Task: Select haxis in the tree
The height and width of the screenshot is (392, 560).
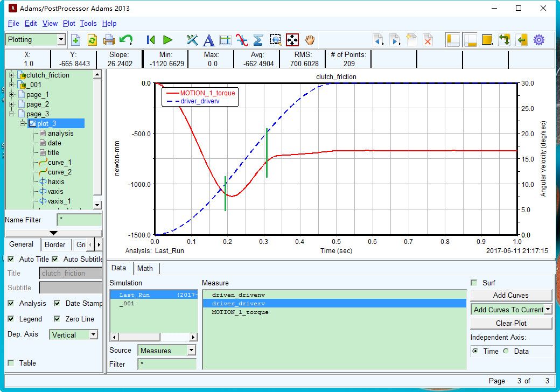Action: point(52,181)
